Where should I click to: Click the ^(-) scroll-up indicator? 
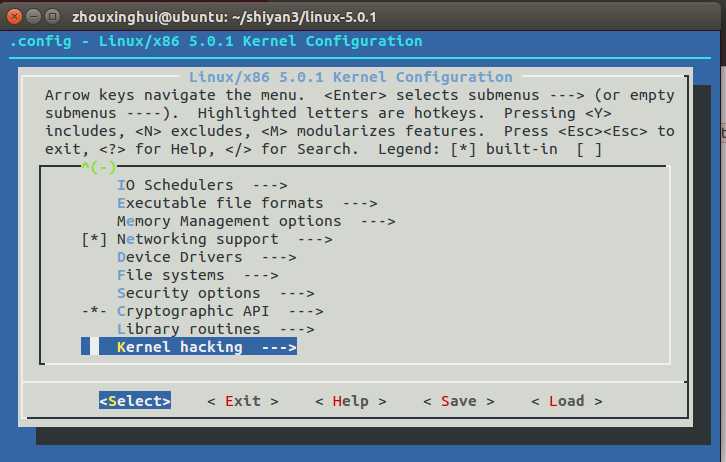pyautogui.click(x=99, y=167)
